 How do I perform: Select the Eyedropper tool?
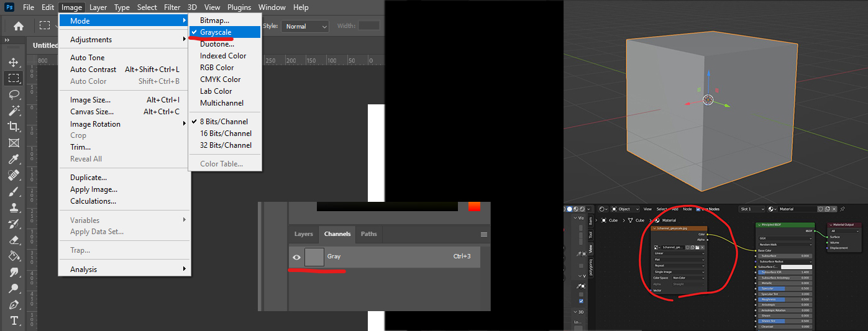[x=13, y=159]
